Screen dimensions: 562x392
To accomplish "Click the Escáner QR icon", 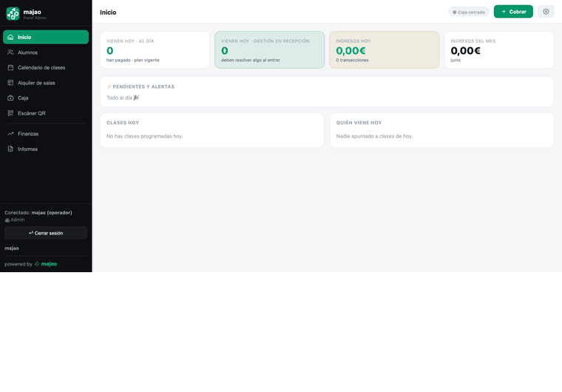I will 10,113.
